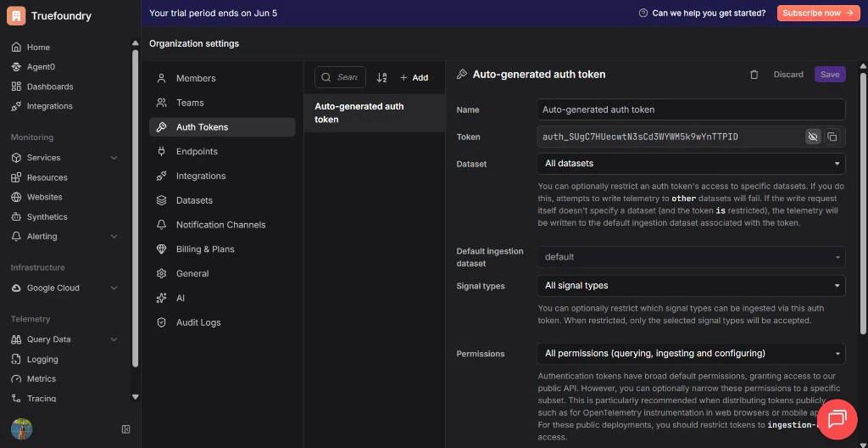The image size is (868, 448).
Task: Expand the Google Cloud chevron
Action: [x=114, y=288]
